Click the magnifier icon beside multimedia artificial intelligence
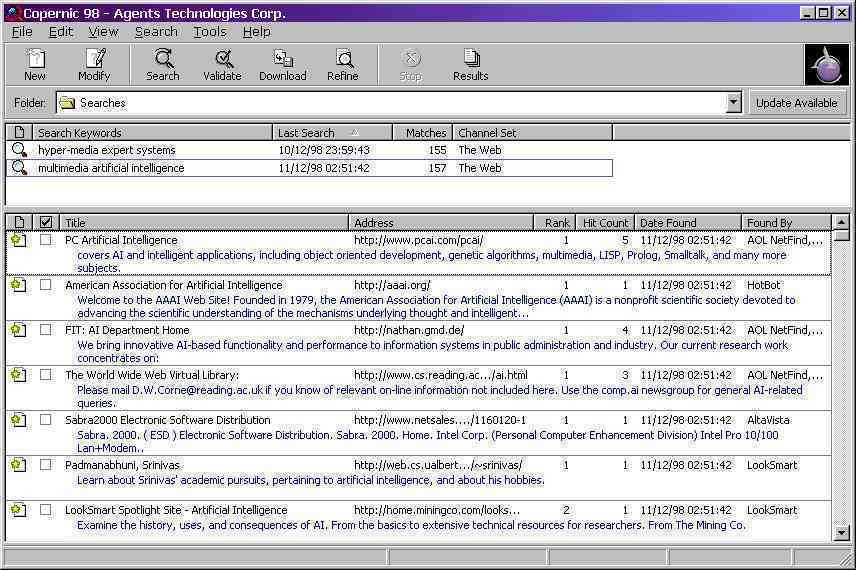This screenshot has height=570, width=856. [x=19, y=168]
